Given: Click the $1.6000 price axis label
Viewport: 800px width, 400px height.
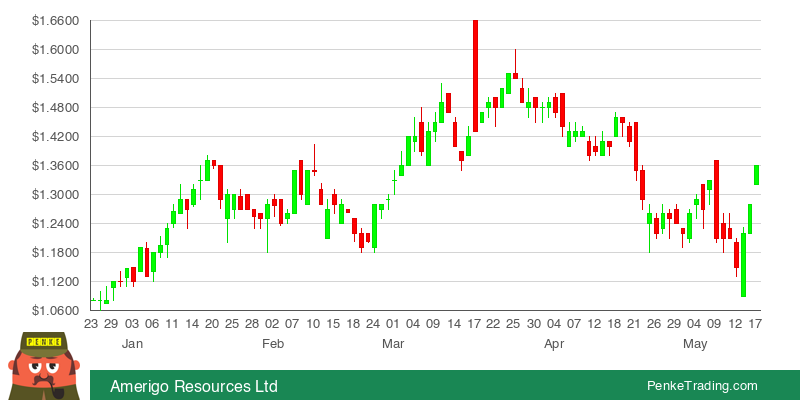Looking at the screenshot, I should coord(55,50).
